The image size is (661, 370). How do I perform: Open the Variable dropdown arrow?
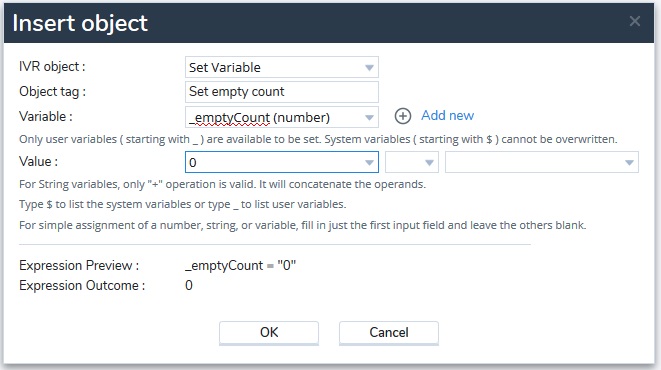coord(369,118)
